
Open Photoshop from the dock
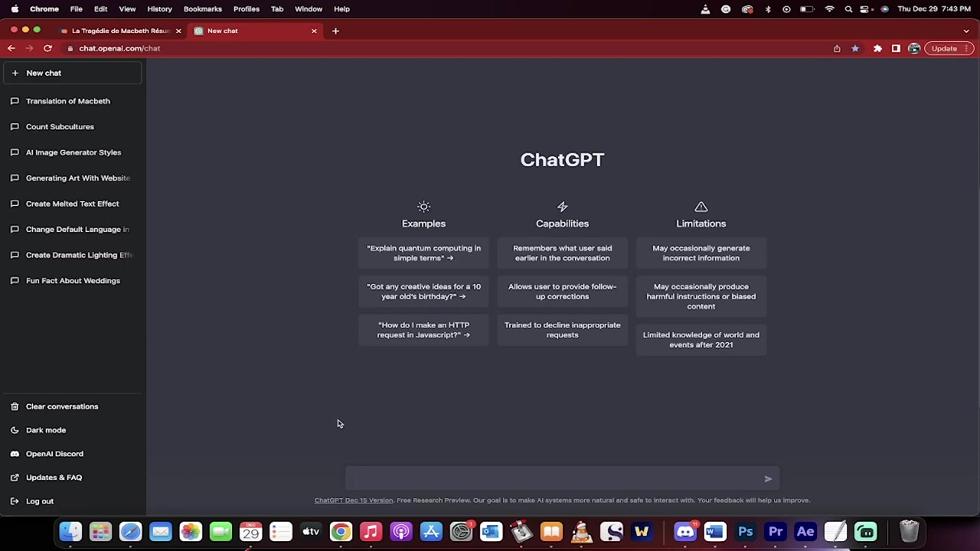point(745,532)
